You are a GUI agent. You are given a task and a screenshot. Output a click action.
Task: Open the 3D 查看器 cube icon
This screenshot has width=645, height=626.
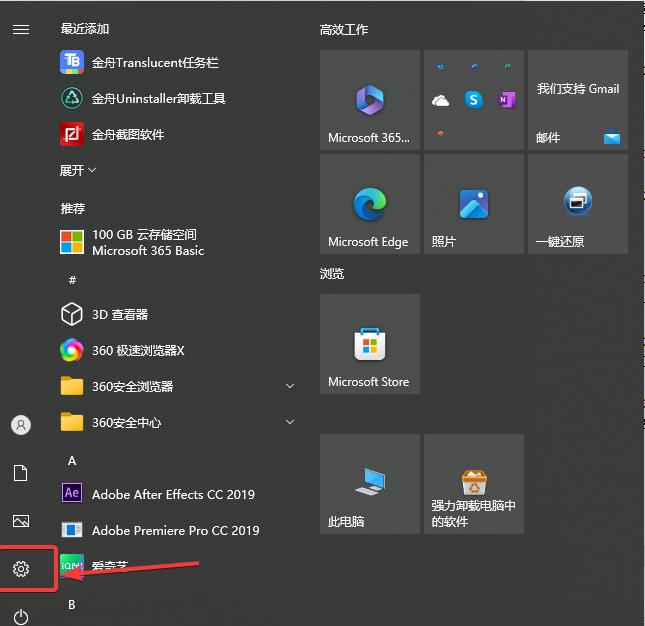click(72, 314)
